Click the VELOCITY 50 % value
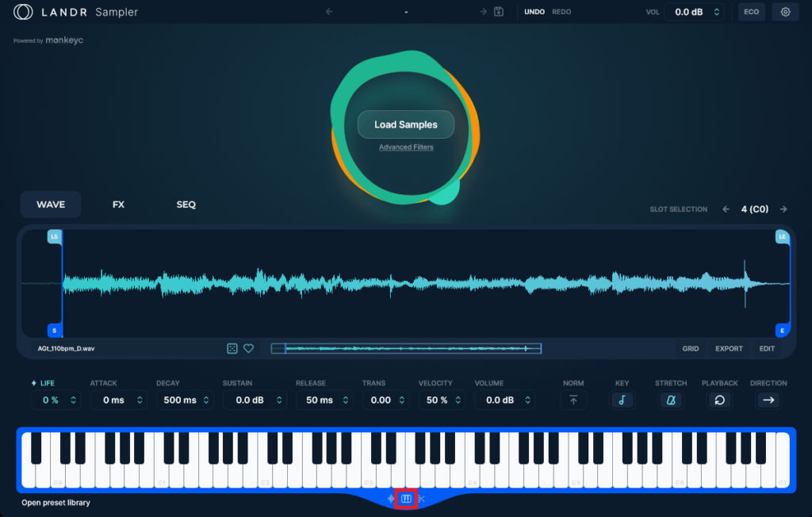Image resolution: width=812 pixels, height=517 pixels. 437,400
